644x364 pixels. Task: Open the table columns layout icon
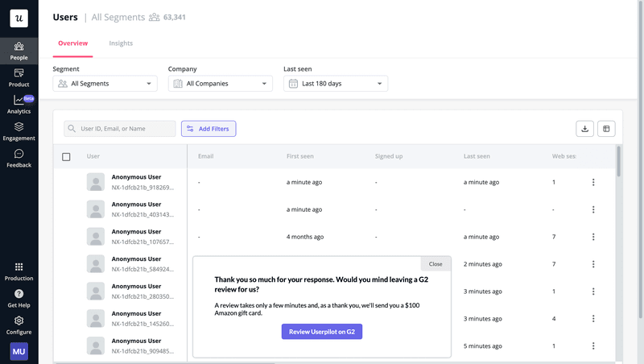click(607, 128)
